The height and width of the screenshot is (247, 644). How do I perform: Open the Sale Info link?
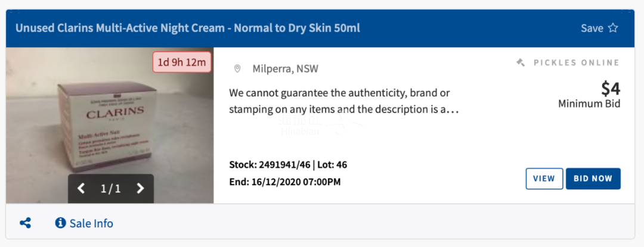[x=91, y=223]
